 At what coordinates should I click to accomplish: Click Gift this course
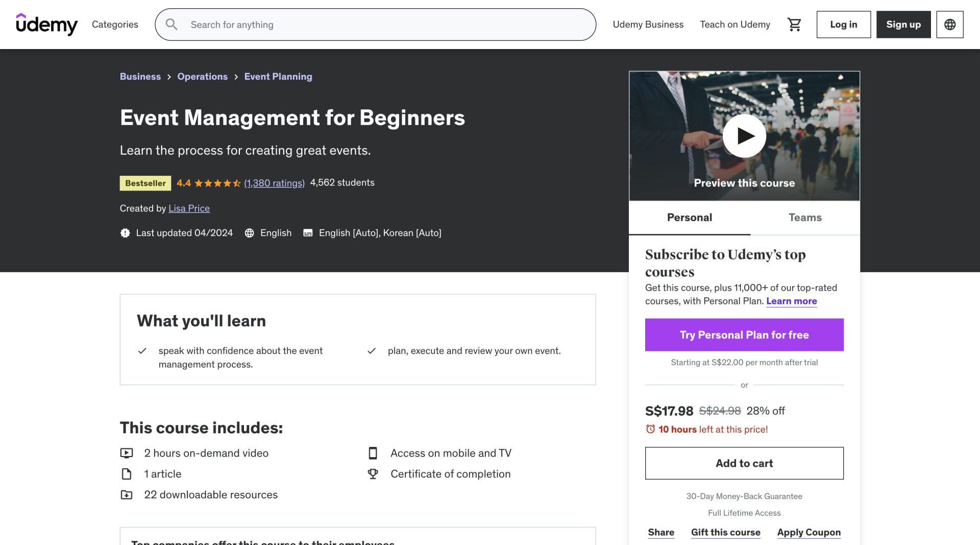click(725, 532)
